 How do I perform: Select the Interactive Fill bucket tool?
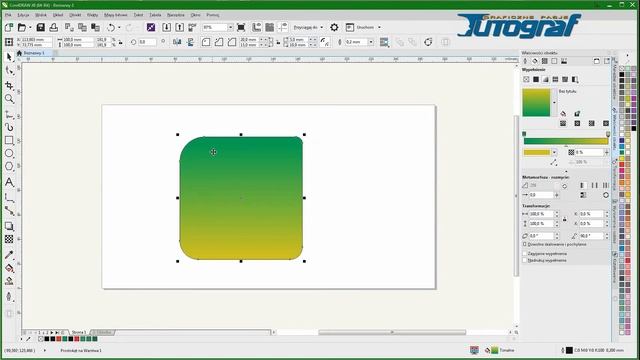9,268
